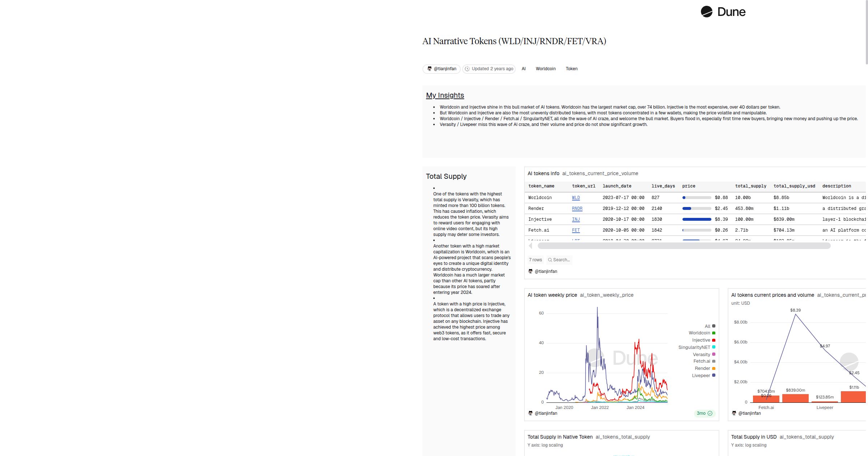868x456 pixels.
Task: Click horizontal scrollbar of AI tokens table
Action: (684, 246)
